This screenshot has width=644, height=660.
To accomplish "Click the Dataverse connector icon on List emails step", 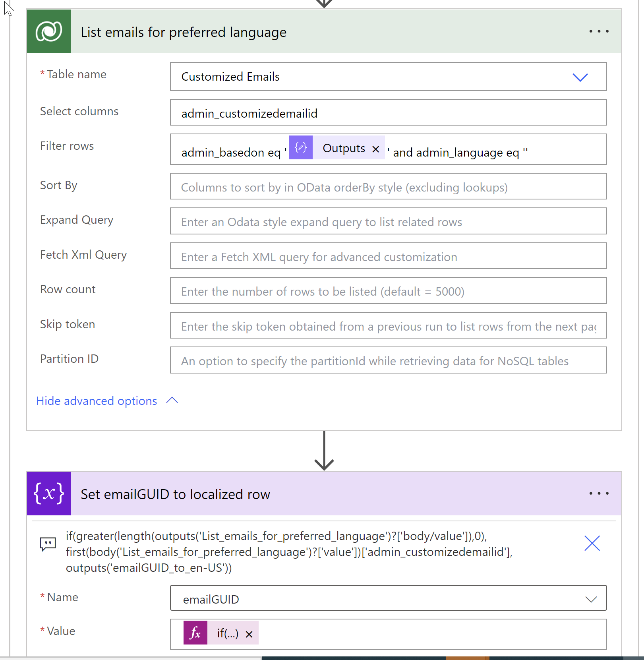I will click(x=48, y=31).
